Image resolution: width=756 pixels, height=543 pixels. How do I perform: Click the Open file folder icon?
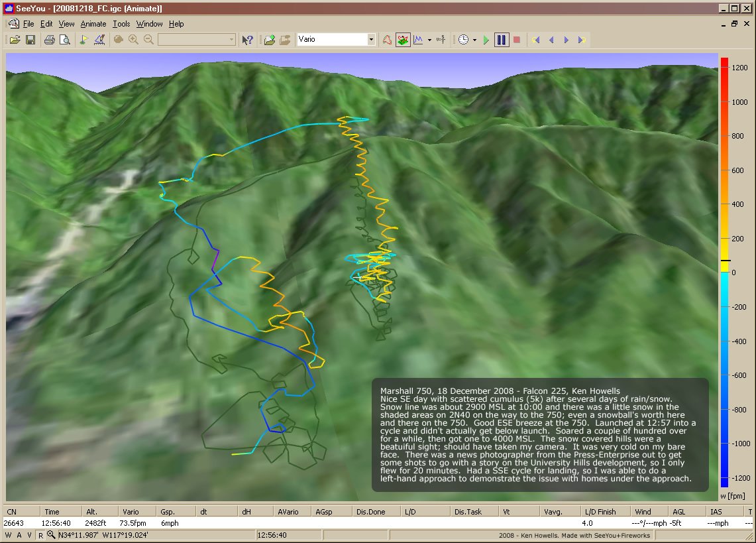15,40
